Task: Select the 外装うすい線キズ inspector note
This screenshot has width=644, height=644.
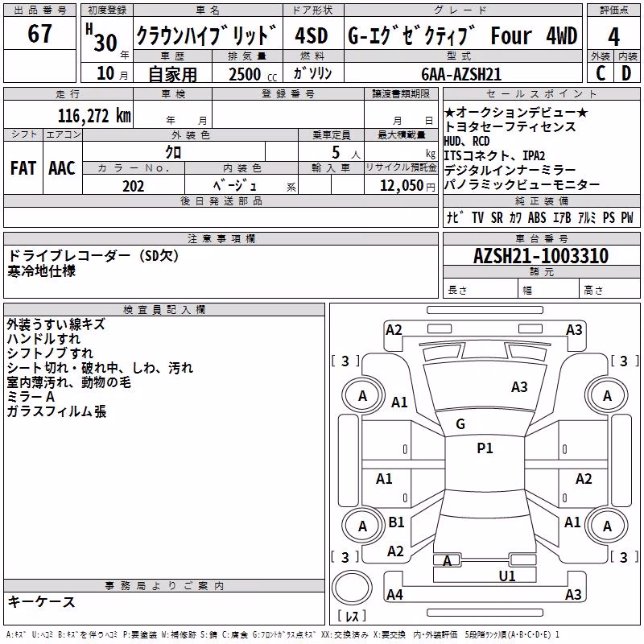Action: coord(56,324)
